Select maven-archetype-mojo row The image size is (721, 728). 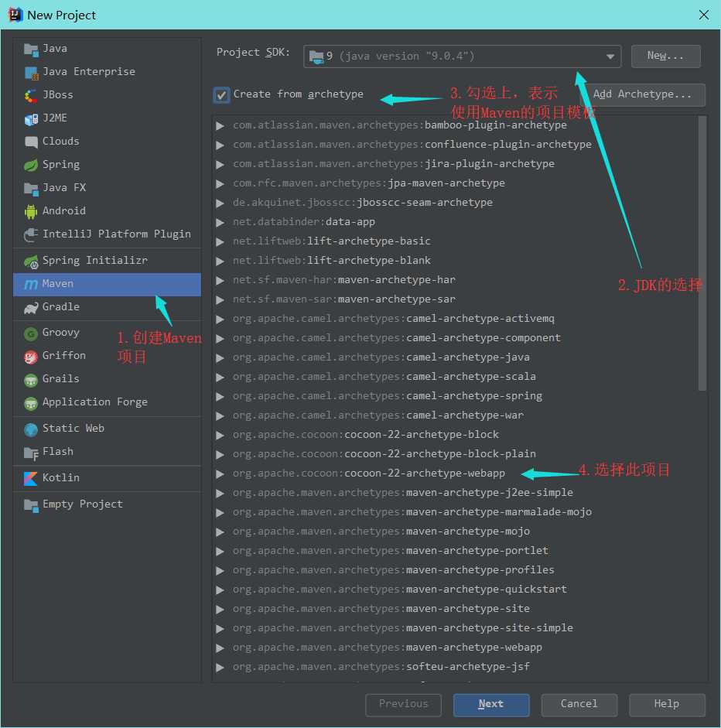pyautogui.click(x=455, y=531)
